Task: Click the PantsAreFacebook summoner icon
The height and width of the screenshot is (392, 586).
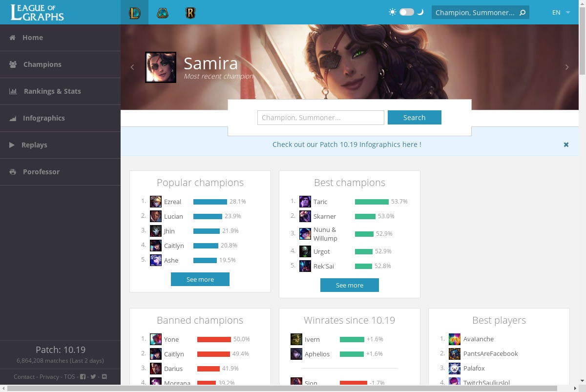Action: 455,354
